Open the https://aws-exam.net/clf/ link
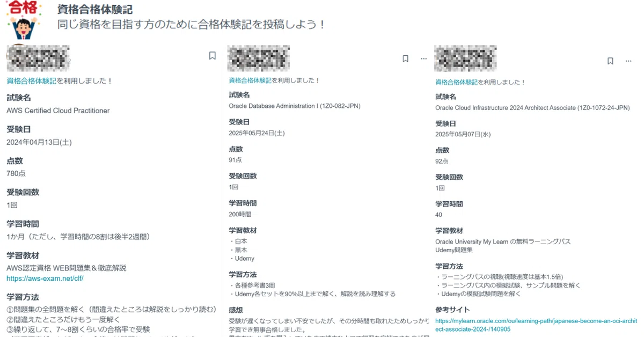 [x=45, y=279]
